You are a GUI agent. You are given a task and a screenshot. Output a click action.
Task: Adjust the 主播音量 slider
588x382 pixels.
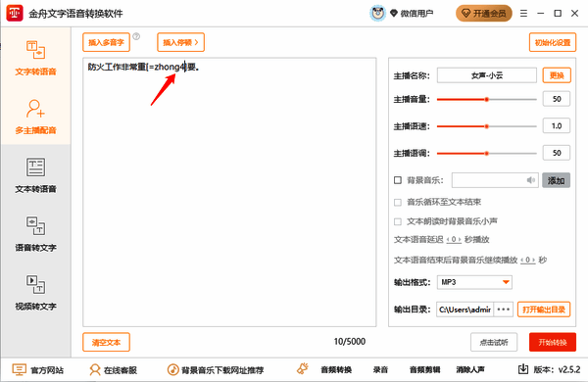pyautogui.click(x=487, y=99)
